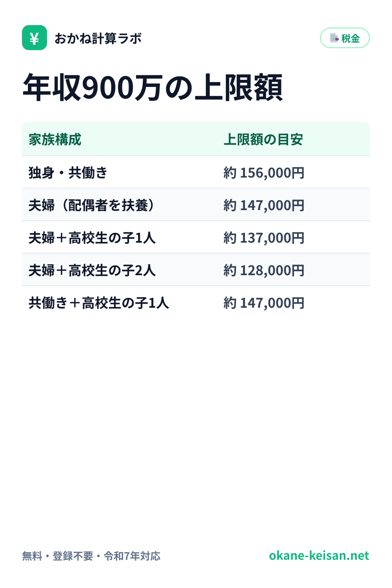The height and width of the screenshot is (588, 392).
Task: Select the 年収900万の上限額 heading
Action: point(152,87)
